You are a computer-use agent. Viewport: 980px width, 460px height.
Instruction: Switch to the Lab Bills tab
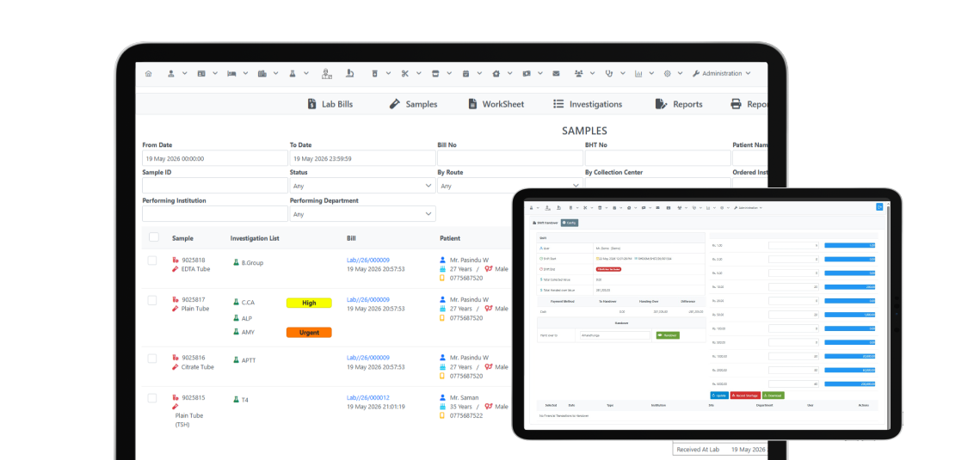(330, 104)
